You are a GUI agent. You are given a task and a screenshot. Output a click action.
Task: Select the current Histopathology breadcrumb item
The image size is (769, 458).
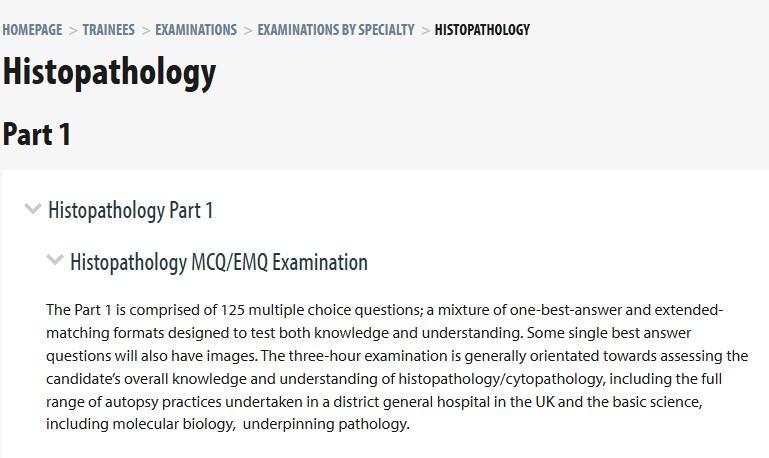[x=482, y=30]
